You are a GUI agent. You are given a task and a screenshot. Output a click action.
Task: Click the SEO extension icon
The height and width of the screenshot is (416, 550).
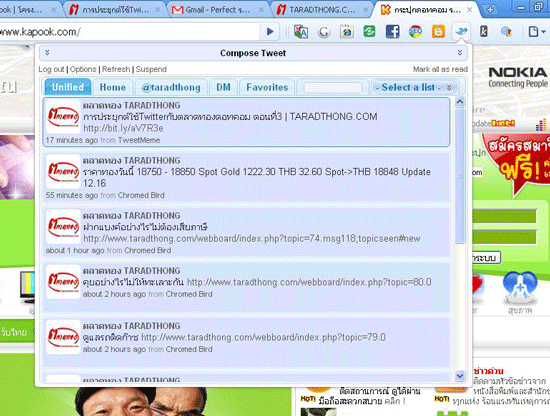(x=415, y=32)
